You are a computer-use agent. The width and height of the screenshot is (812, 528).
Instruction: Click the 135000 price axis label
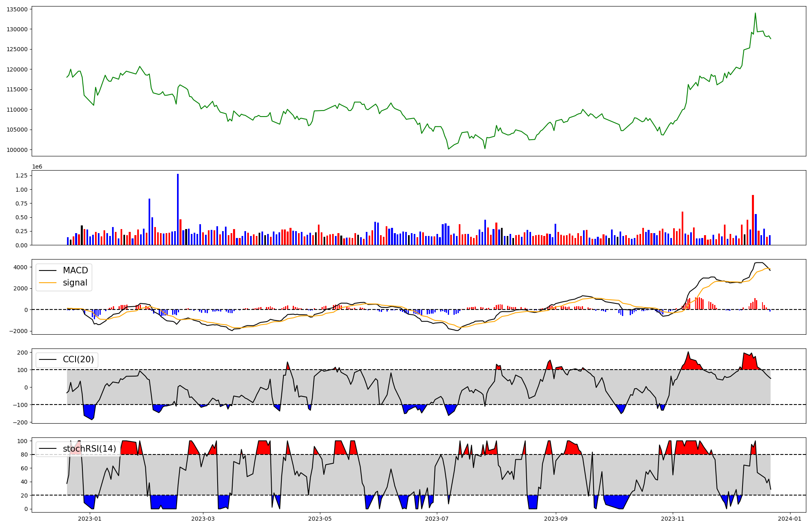(x=17, y=9)
